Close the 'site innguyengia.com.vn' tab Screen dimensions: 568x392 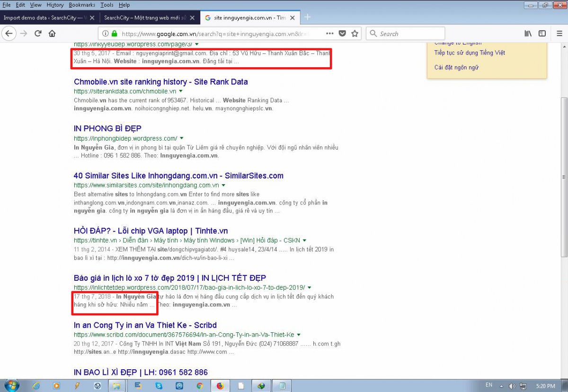(x=293, y=18)
